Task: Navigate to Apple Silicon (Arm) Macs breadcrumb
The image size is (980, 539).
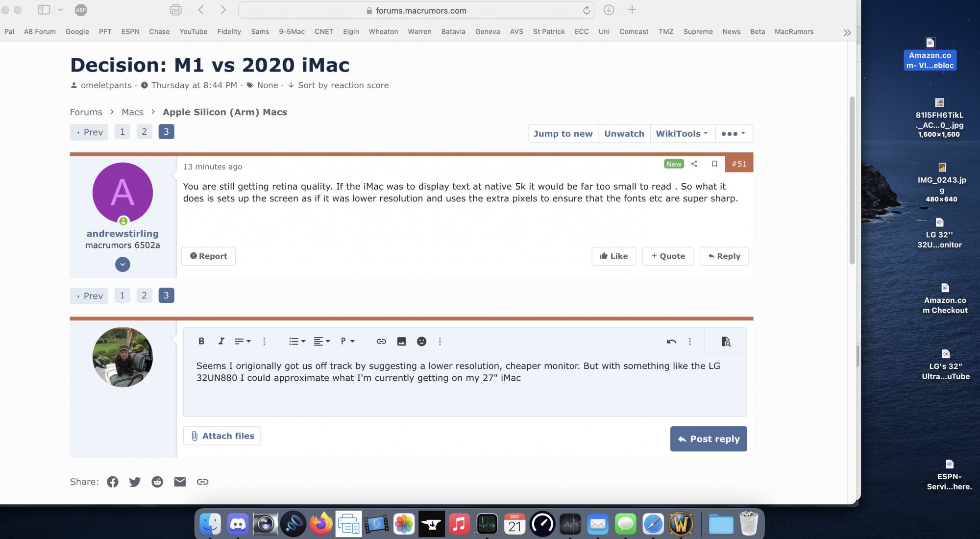Action: point(225,112)
